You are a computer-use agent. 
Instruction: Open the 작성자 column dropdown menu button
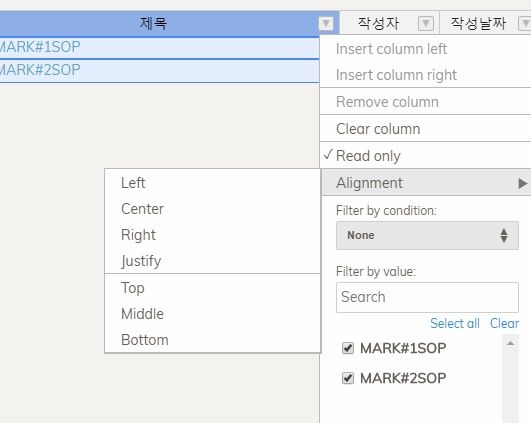pos(426,24)
